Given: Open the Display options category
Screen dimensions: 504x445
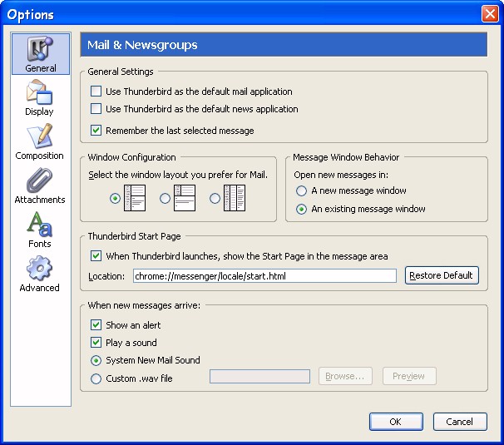Looking at the screenshot, I should point(39,98).
